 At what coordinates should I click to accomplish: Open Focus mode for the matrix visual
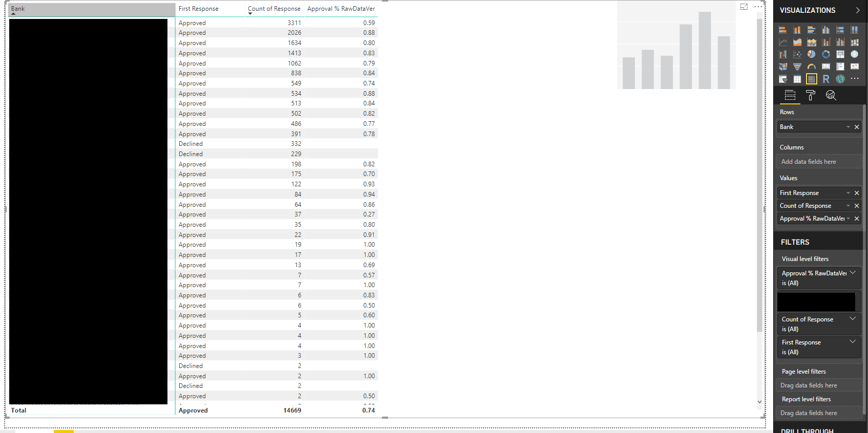pos(744,7)
